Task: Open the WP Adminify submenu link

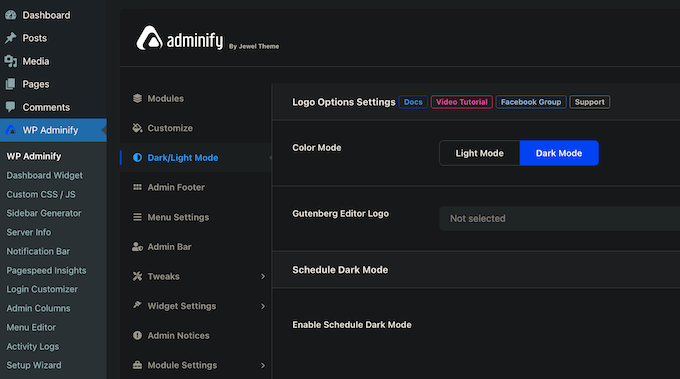Action: click(34, 156)
